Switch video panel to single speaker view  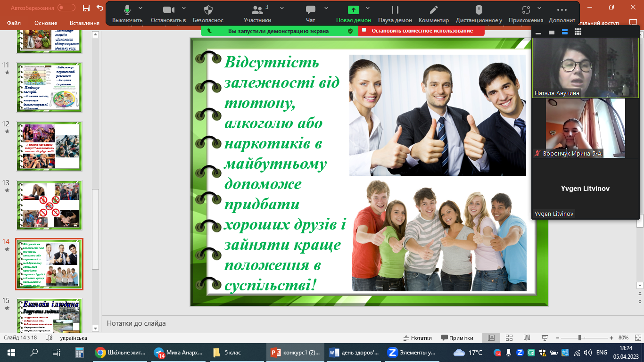pyautogui.click(x=552, y=32)
